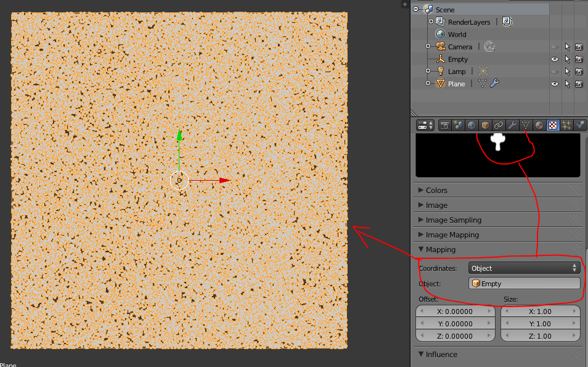Screen dimensions: 588x367
Task: Toggle renderability of the Plane
Action: tap(579, 84)
